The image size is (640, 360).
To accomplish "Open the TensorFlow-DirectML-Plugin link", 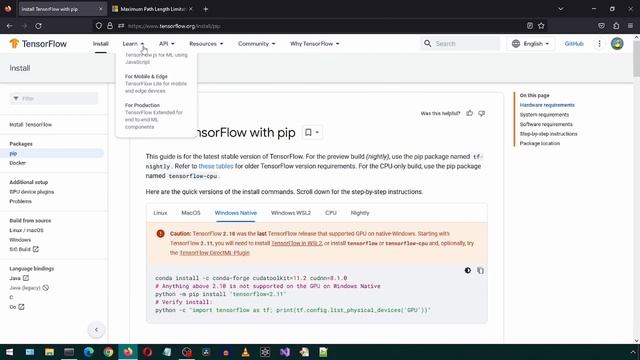I will coord(214,253).
